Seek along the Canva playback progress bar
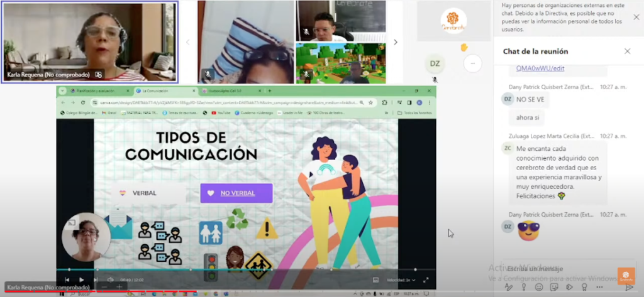 pyautogui.click(x=246, y=269)
